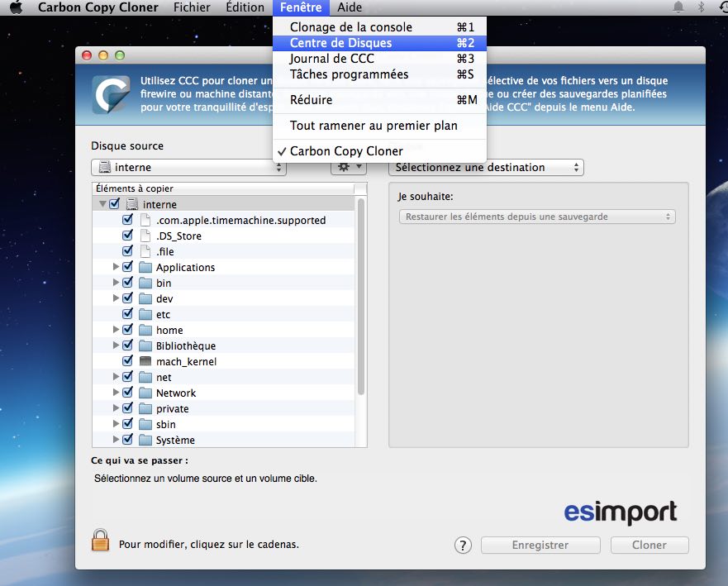Deselect the .com.apple.timemachine.supported item
Screen dimensions: 728x586
pyautogui.click(x=128, y=220)
